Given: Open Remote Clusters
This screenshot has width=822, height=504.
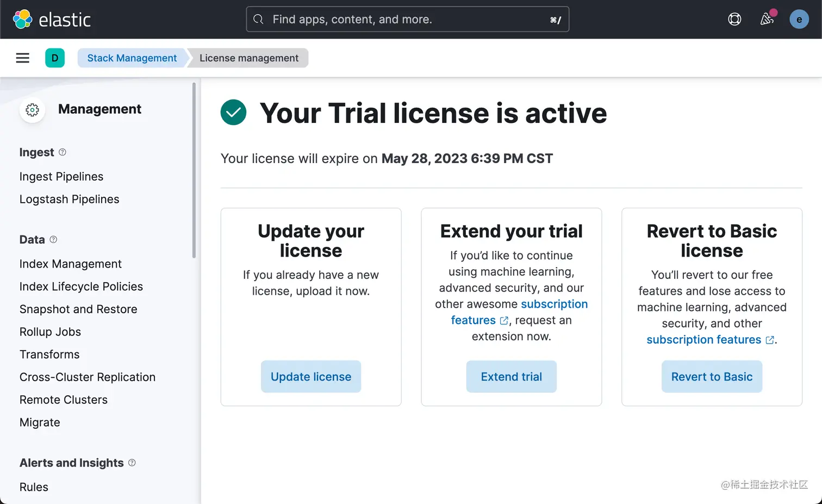Looking at the screenshot, I should 64,400.
